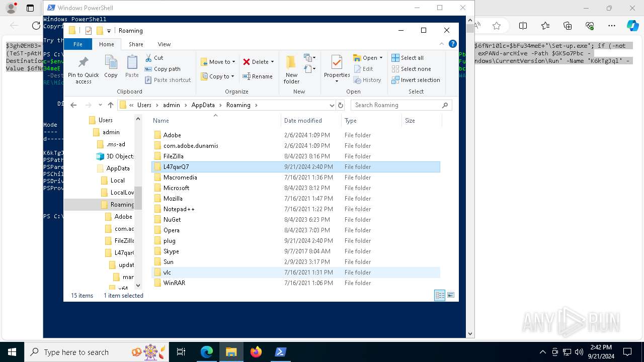Open the New item dropdown icon
Image resolution: width=644 pixels, height=362 pixels.
point(310,58)
